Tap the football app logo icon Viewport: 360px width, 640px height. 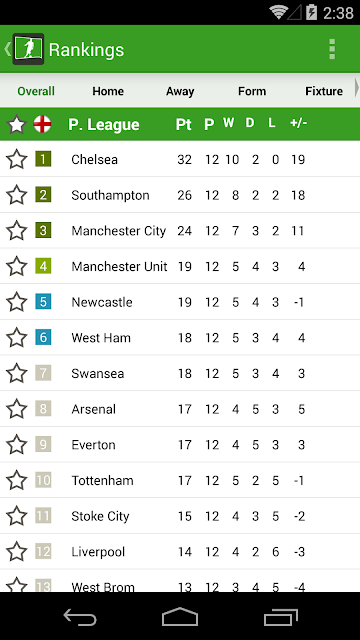coord(28,49)
